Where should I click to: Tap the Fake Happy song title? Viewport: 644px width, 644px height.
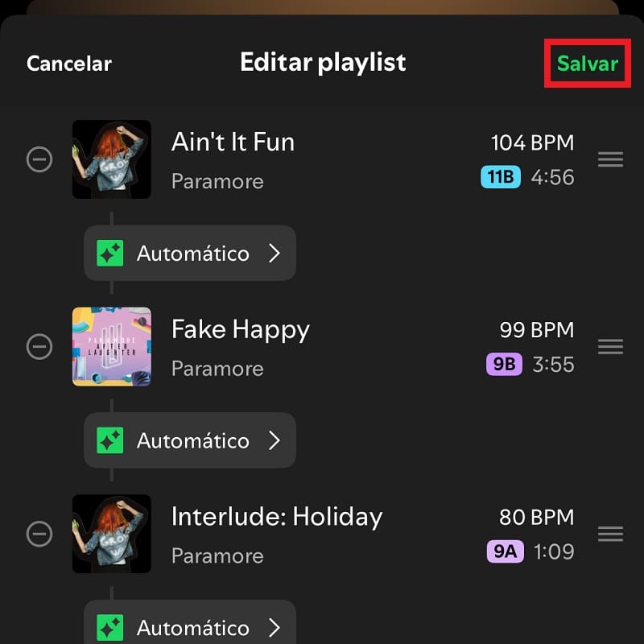[241, 329]
